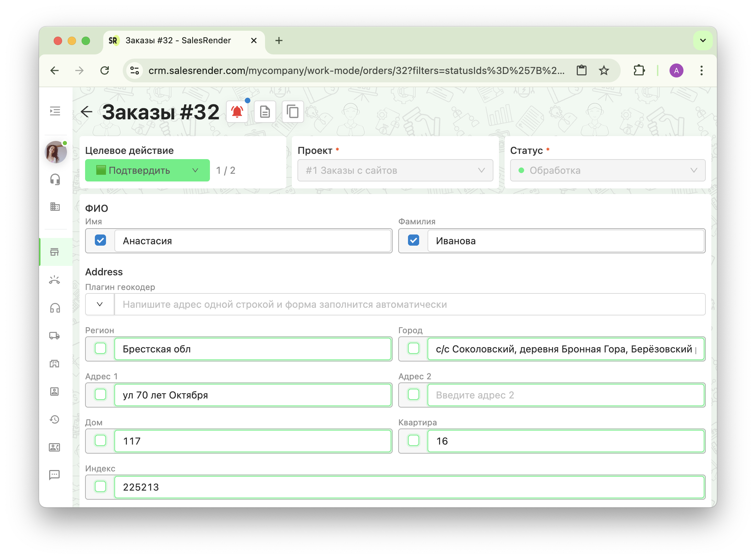
Task: Click the Квартира field with 16
Action: pyautogui.click(x=566, y=441)
